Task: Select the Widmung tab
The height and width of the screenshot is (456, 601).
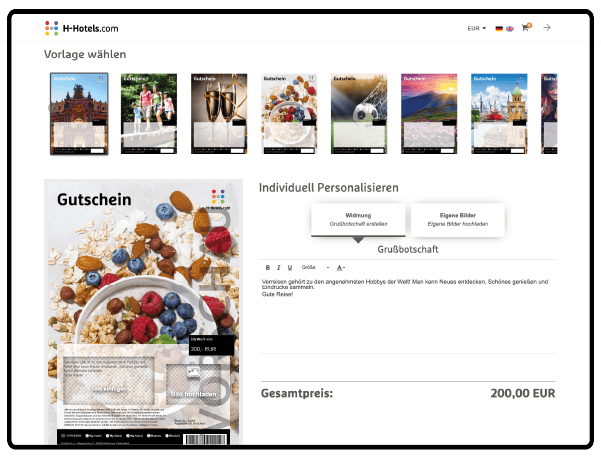Action: (x=358, y=220)
